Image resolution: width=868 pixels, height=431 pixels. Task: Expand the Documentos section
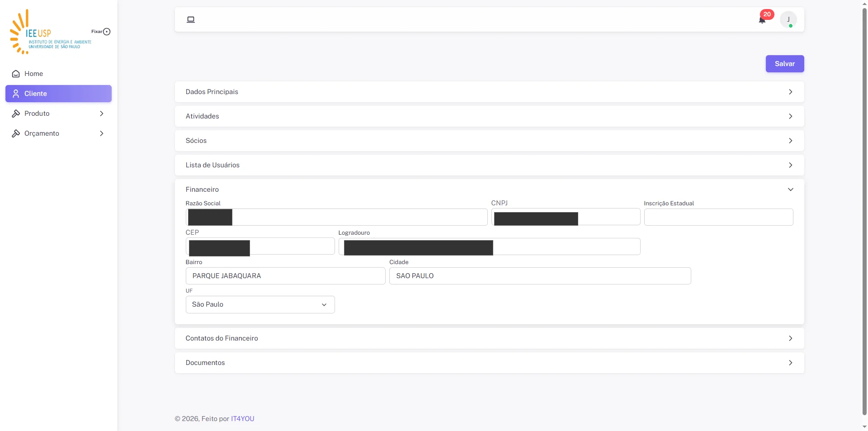tap(489, 363)
